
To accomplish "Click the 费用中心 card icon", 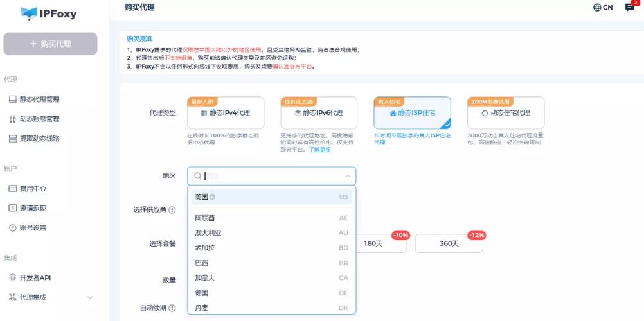I will point(12,188).
